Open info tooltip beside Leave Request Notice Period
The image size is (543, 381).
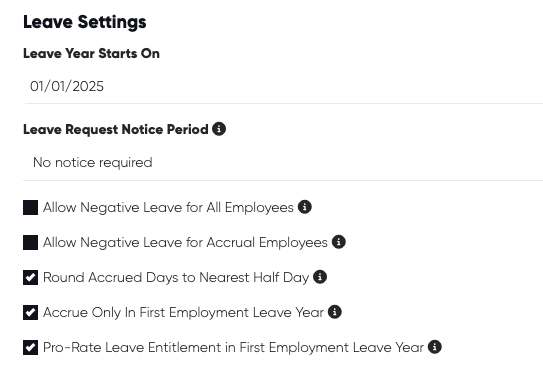click(x=219, y=129)
